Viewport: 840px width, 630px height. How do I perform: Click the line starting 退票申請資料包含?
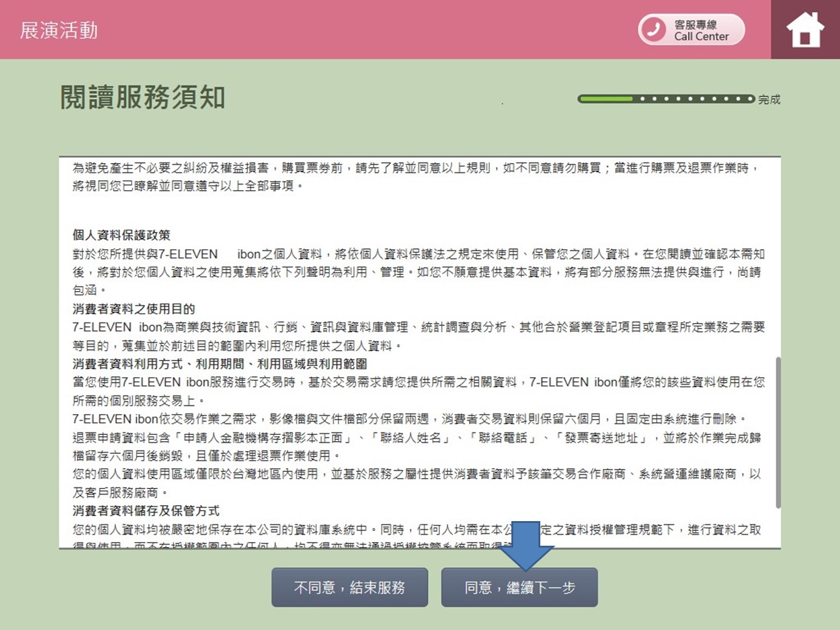pyautogui.click(x=416, y=437)
